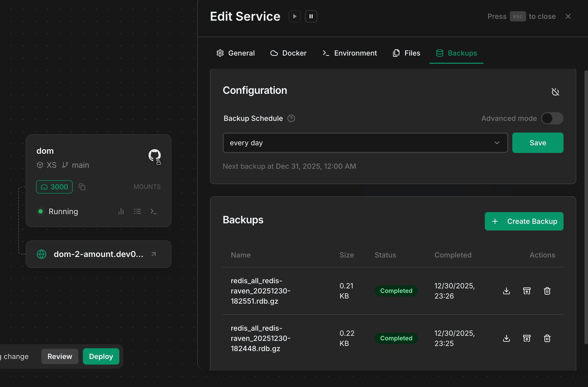Viewport: 588px width, 387px height.
Task: Click the start service play icon
Action: click(x=295, y=16)
